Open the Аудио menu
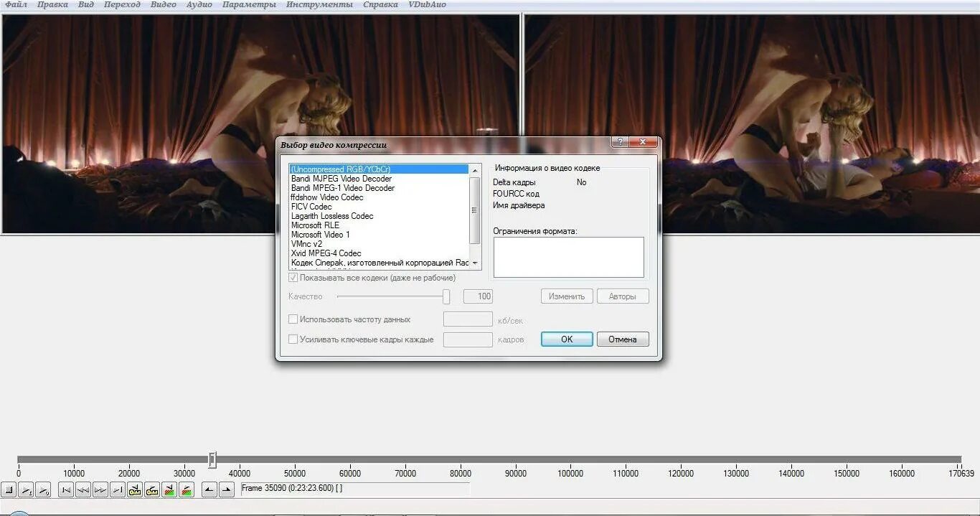 [199, 4]
